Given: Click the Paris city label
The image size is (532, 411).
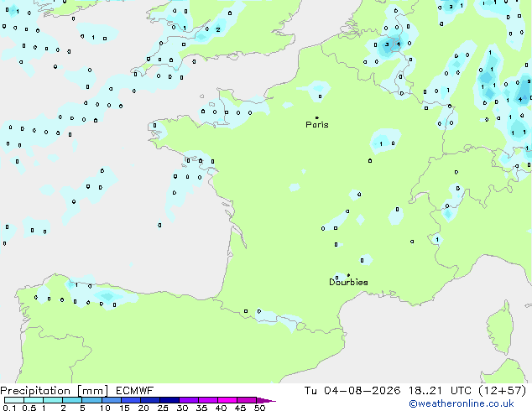Looking at the screenshot, I should tap(317, 125).
